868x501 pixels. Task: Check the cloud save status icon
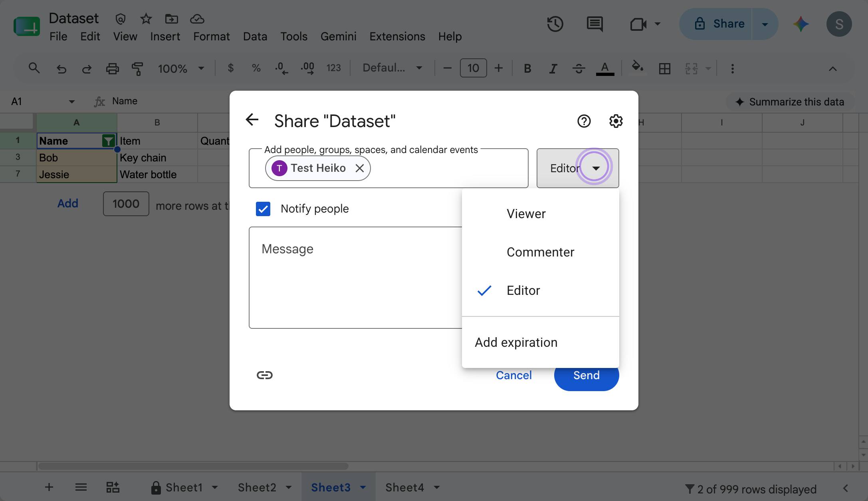coord(197,18)
